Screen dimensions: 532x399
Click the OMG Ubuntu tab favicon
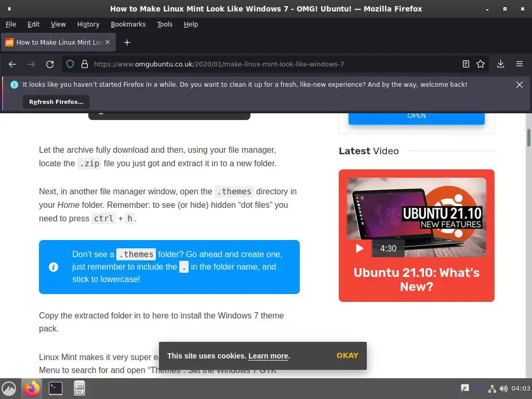(9, 42)
